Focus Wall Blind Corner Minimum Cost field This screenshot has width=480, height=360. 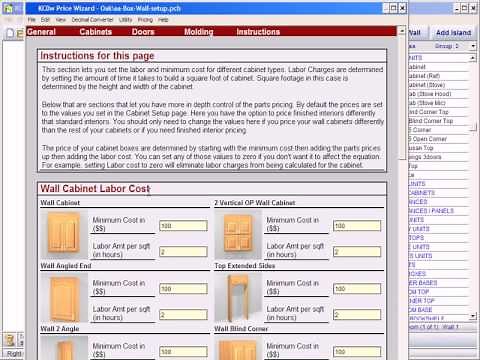point(357,352)
